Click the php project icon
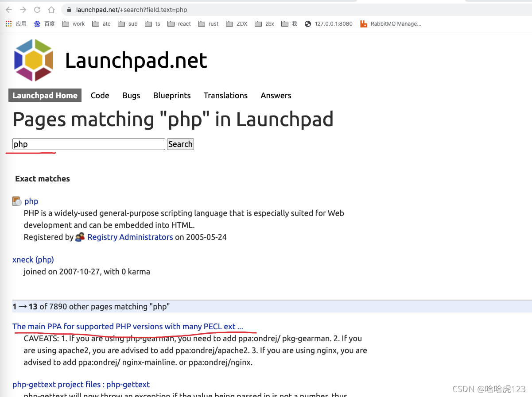This screenshot has height=397, width=532. [x=17, y=201]
